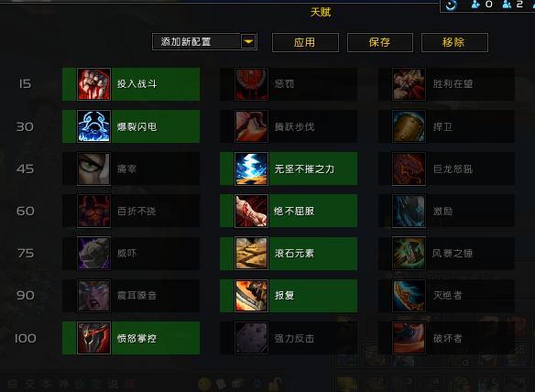Click the 报复 flaming blade icon
The image size is (535, 392).
click(x=251, y=296)
